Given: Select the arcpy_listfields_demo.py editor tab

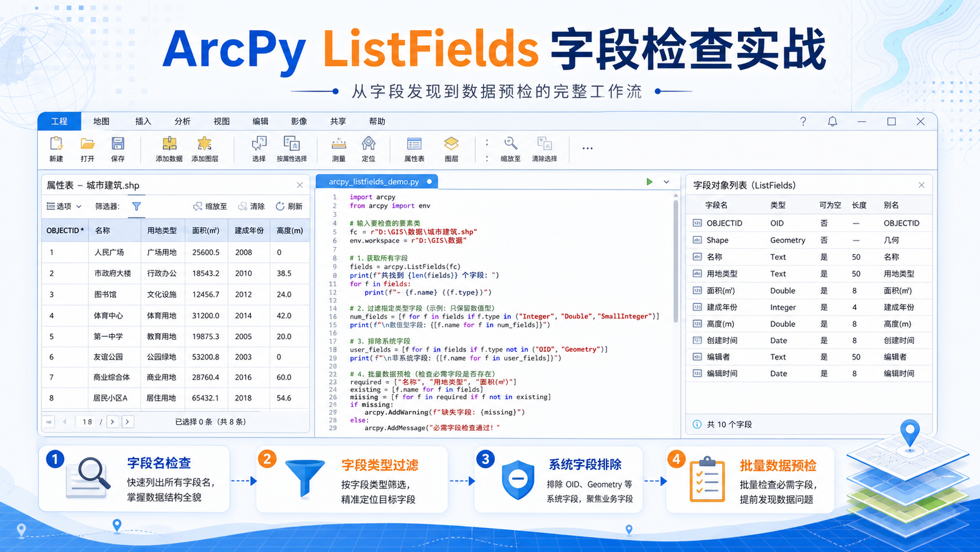Looking at the screenshot, I should [377, 182].
